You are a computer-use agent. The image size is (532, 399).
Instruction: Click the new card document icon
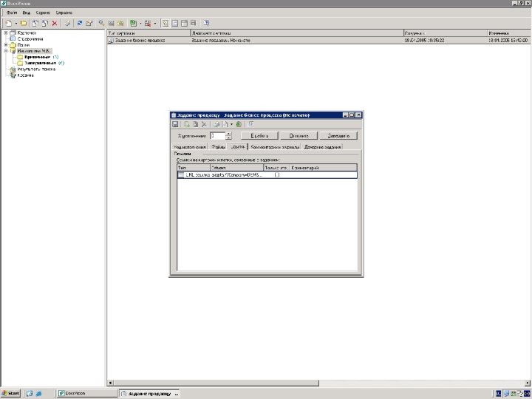(x=9, y=23)
